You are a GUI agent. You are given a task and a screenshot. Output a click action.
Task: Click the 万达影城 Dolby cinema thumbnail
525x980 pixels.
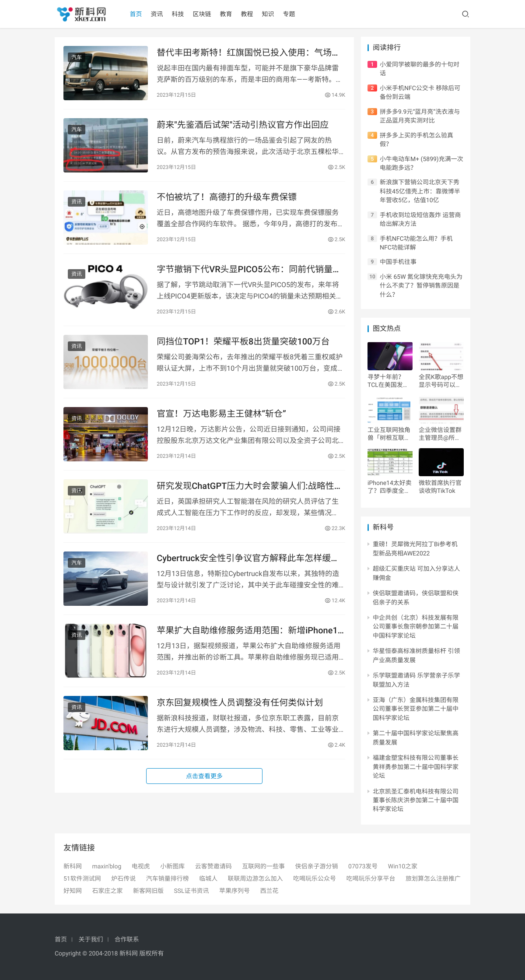tap(105, 434)
